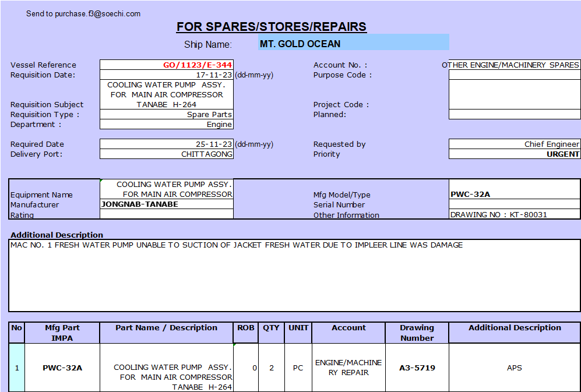Select the Mfg Part IMPA column header
The height and width of the screenshot is (392, 581).
coord(62,333)
